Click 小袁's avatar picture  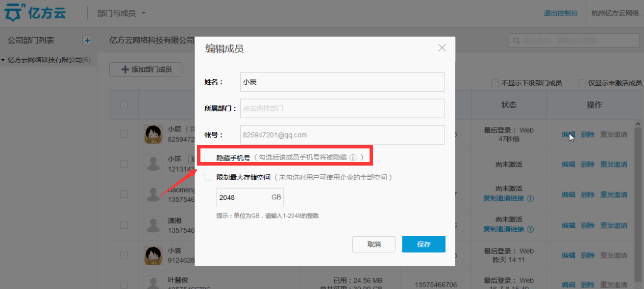[153, 255]
